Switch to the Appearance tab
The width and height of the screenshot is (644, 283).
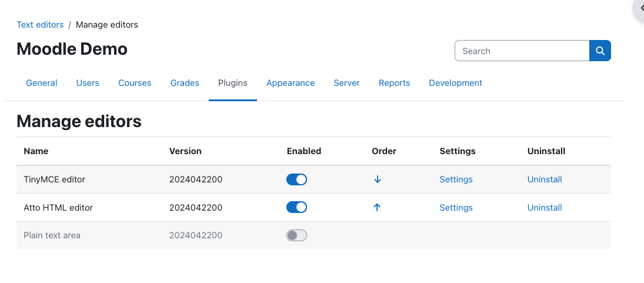tap(291, 83)
